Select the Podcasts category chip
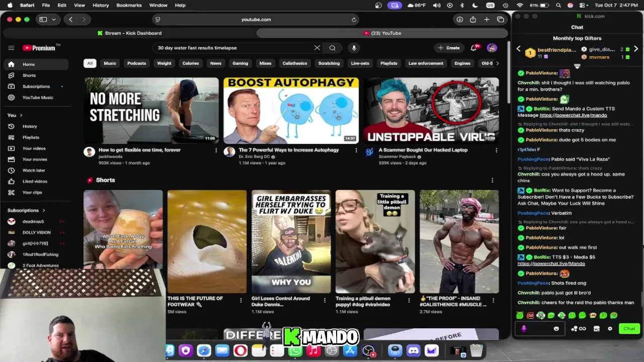This screenshot has width=644, height=362. 136,63
